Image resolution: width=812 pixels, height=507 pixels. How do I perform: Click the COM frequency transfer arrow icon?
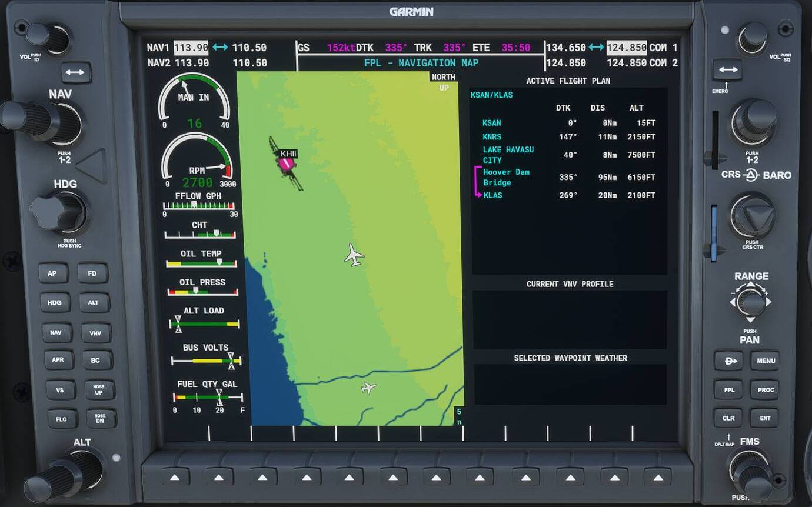pos(595,47)
